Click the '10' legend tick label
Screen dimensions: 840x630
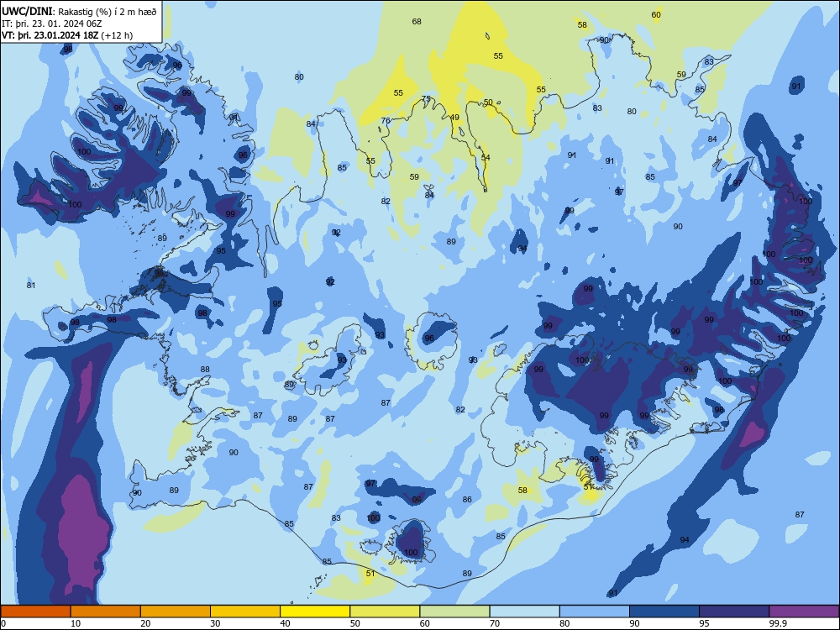[x=76, y=623]
